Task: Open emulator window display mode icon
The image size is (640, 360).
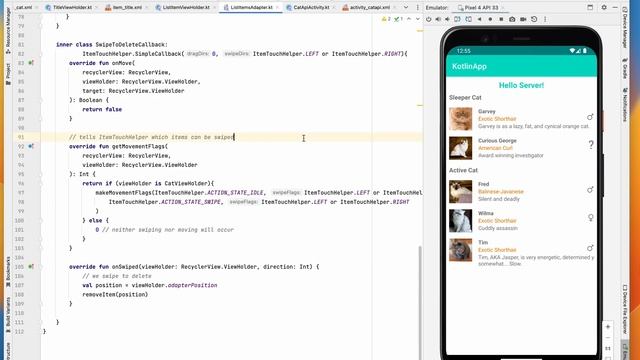Action: pyautogui.click(x=590, y=7)
